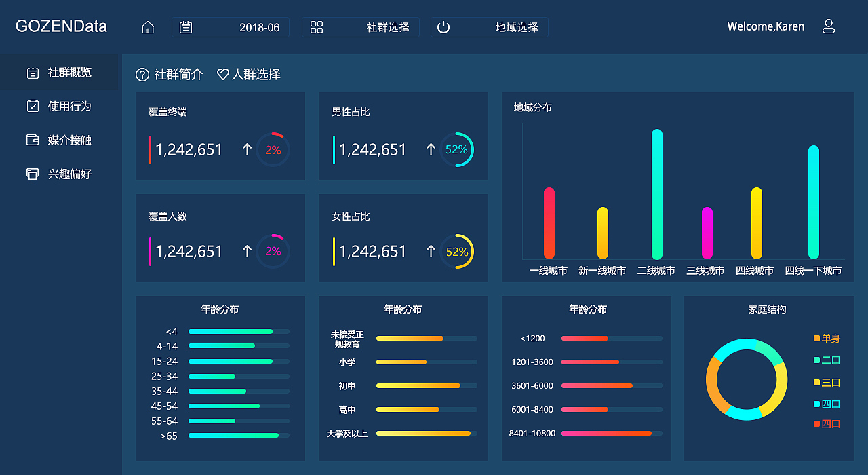Viewport: 868px width, 475px height.
Task: Click the 3601-6000 income bar
Action: 612,385
